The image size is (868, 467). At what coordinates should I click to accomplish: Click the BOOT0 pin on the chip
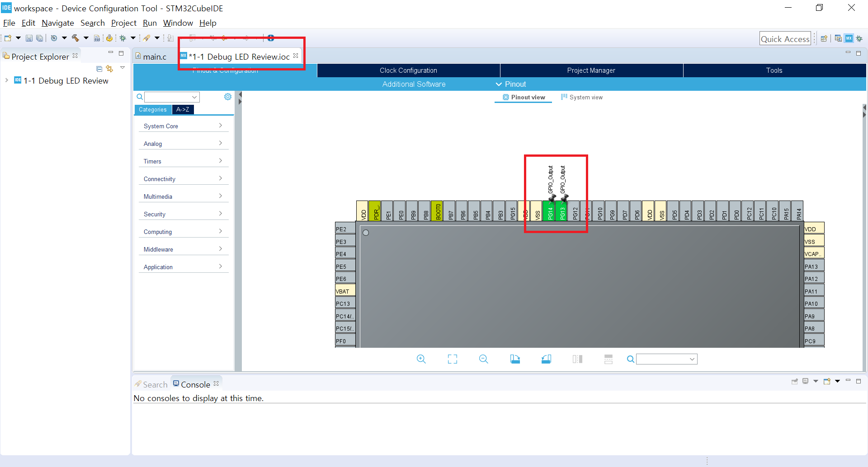point(438,211)
